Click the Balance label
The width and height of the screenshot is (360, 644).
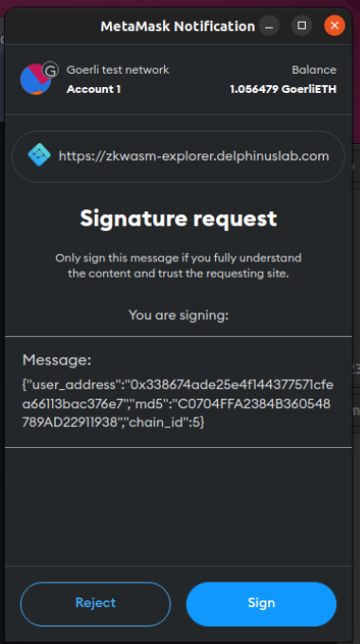315,70
